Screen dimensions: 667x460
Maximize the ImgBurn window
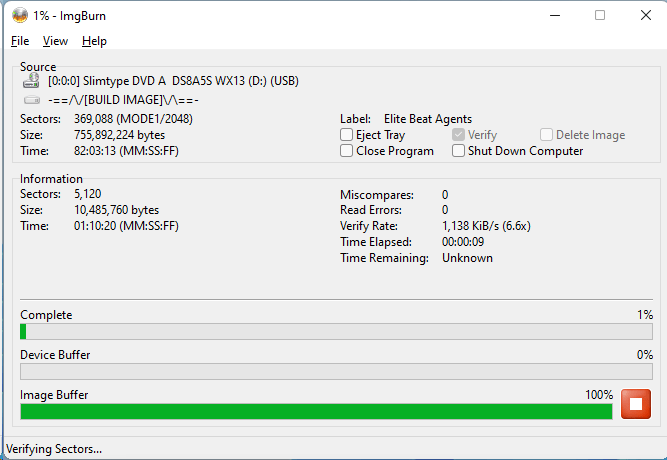600,16
